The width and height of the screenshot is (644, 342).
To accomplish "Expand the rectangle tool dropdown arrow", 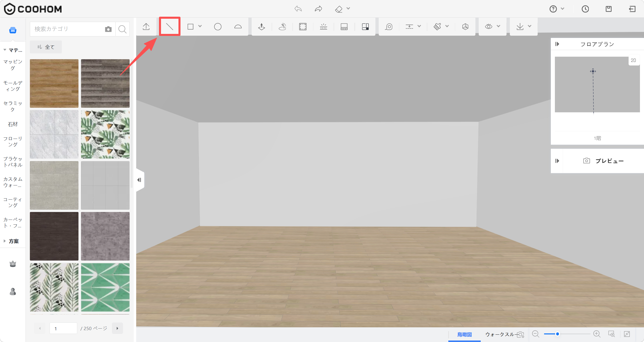I will pyautogui.click(x=200, y=26).
